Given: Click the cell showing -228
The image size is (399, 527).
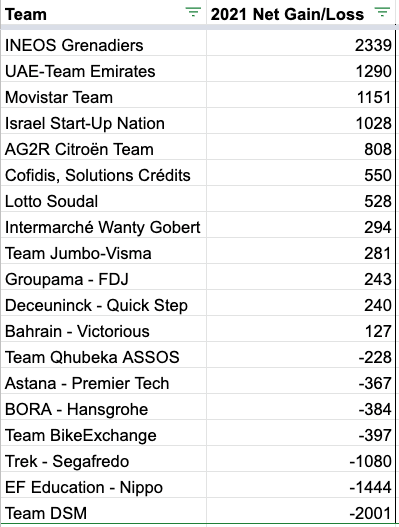Looking at the screenshot, I should click(301, 357).
